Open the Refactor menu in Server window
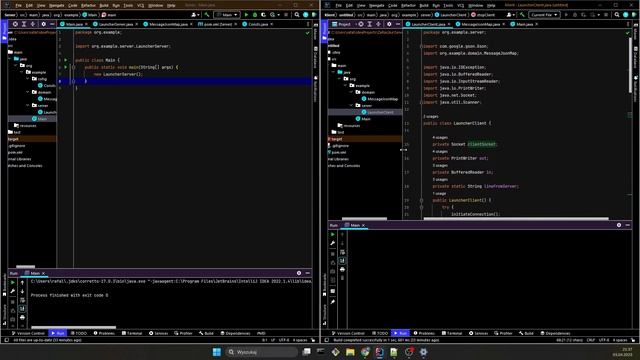Image resolution: width=640 pixels, height=360 pixels. tap(88, 6)
